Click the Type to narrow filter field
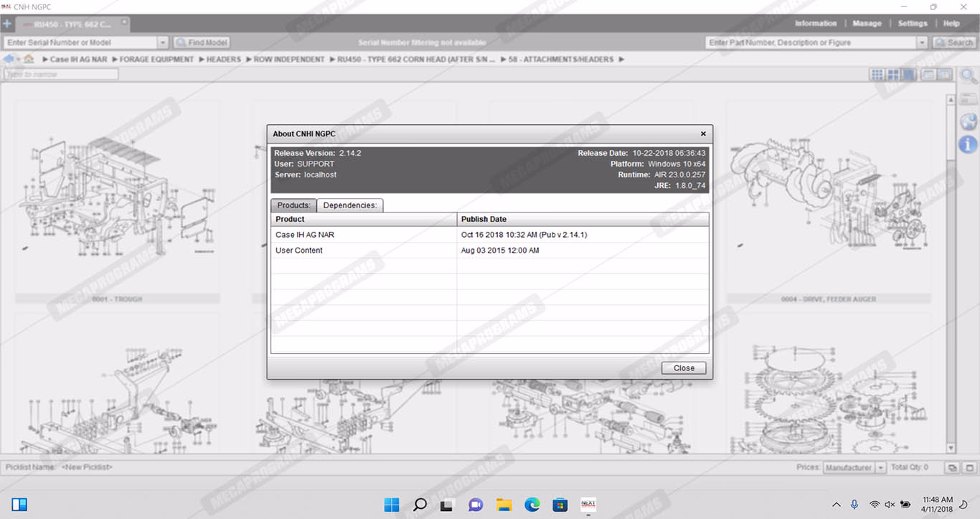980x519 pixels. coord(61,75)
